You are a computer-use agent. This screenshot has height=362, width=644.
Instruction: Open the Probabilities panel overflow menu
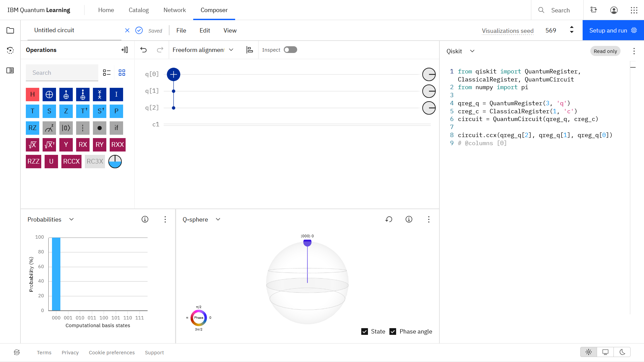(165, 220)
